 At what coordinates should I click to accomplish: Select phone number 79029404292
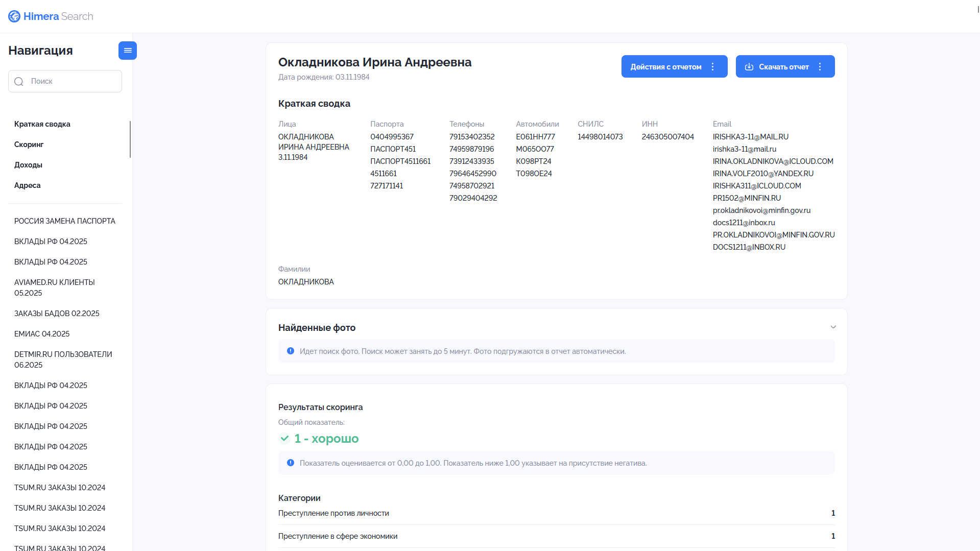point(473,198)
